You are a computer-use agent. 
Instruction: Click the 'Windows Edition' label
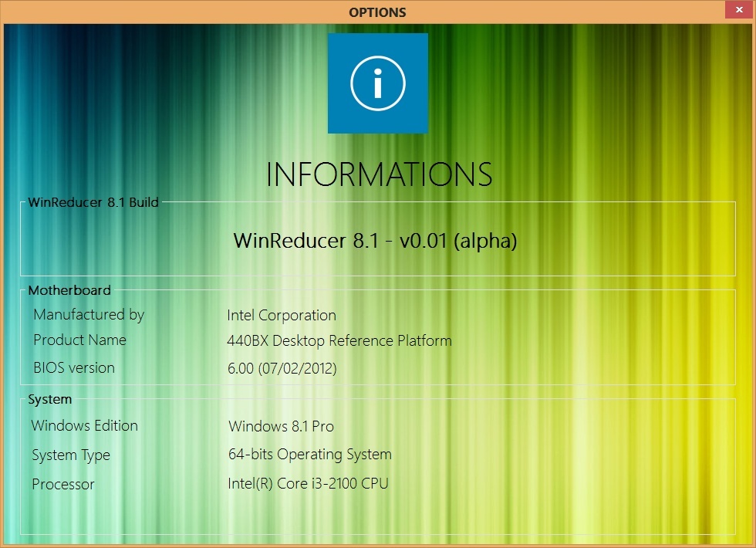pos(84,426)
